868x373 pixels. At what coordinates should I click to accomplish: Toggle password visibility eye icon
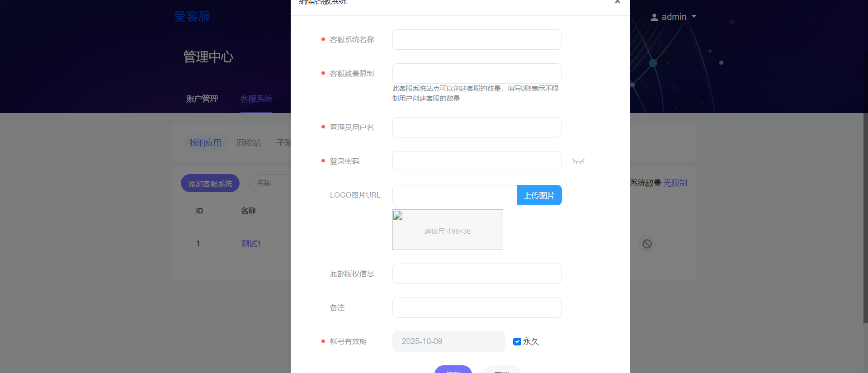[578, 161]
